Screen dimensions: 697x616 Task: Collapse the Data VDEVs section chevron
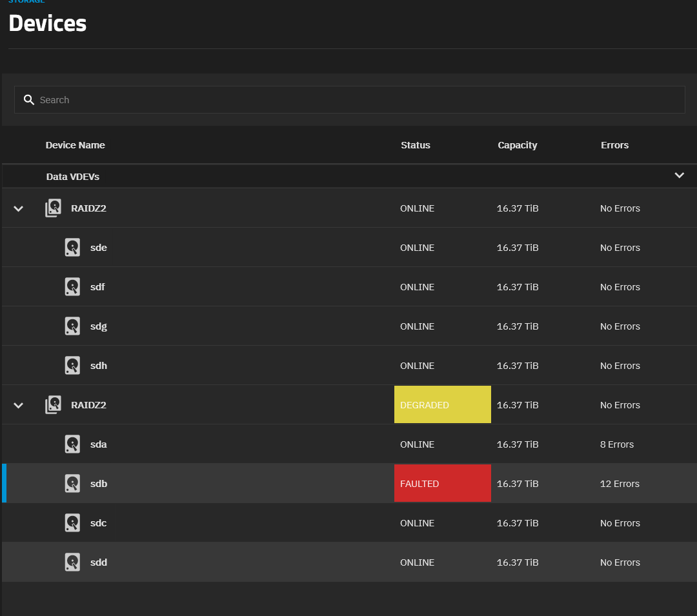pos(679,175)
